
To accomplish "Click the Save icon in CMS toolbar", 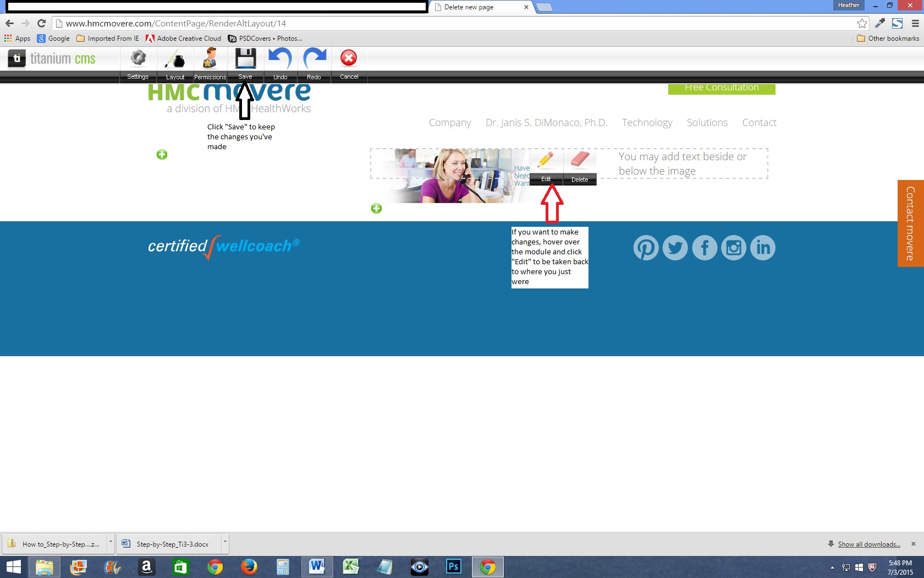I will [x=245, y=59].
